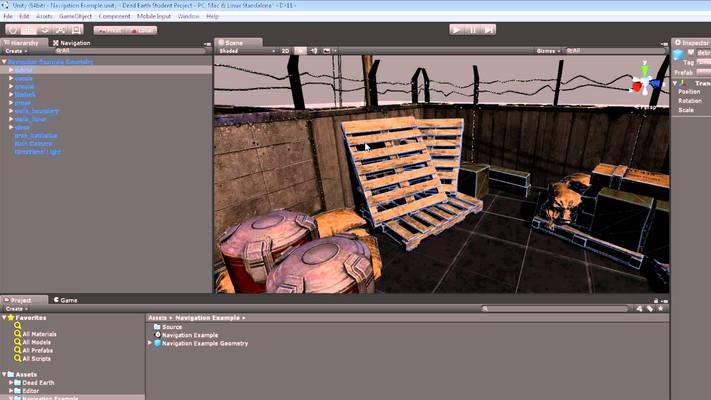Open the GameObject menu
The height and width of the screenshot is (400, 711).
coord(75,16)
